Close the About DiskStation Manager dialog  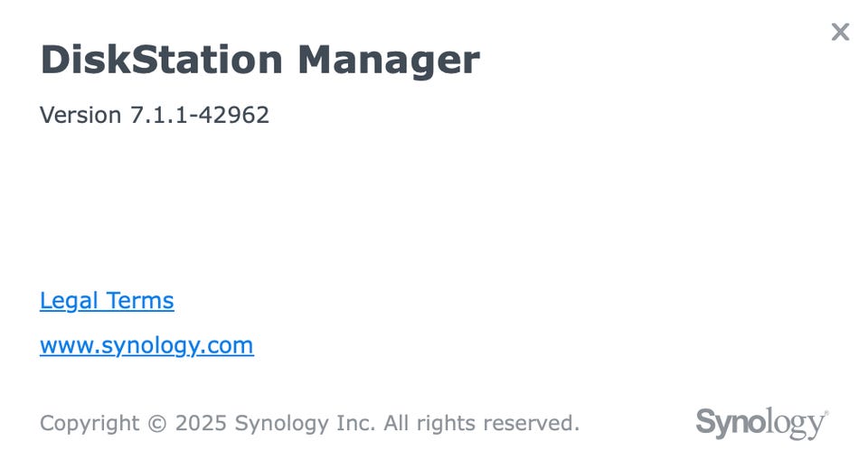point(840,33)
